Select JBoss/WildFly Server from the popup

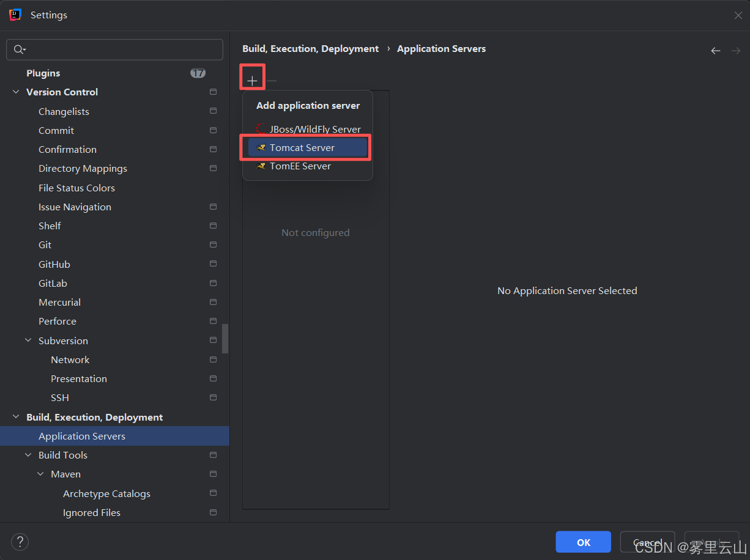(x=308, y=129)
